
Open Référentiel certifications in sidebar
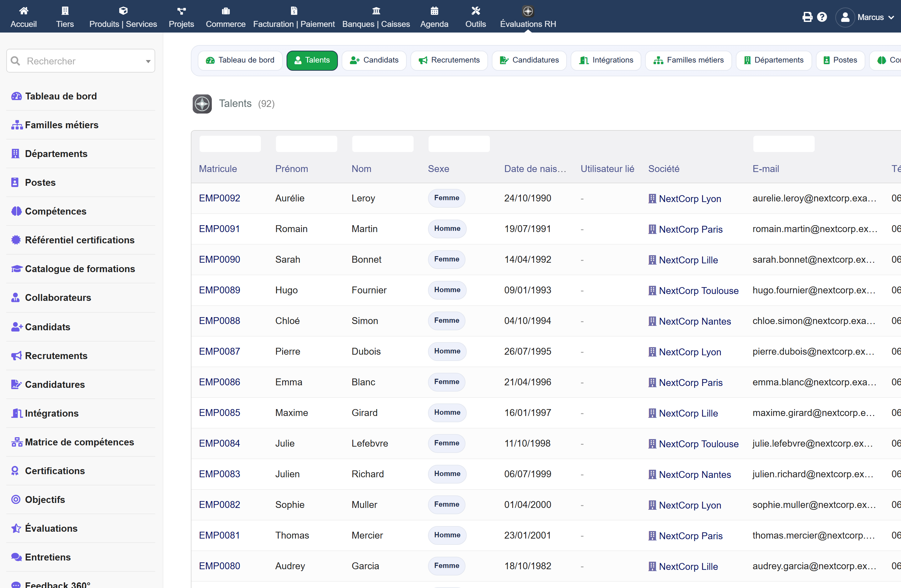tap(79, 240)
